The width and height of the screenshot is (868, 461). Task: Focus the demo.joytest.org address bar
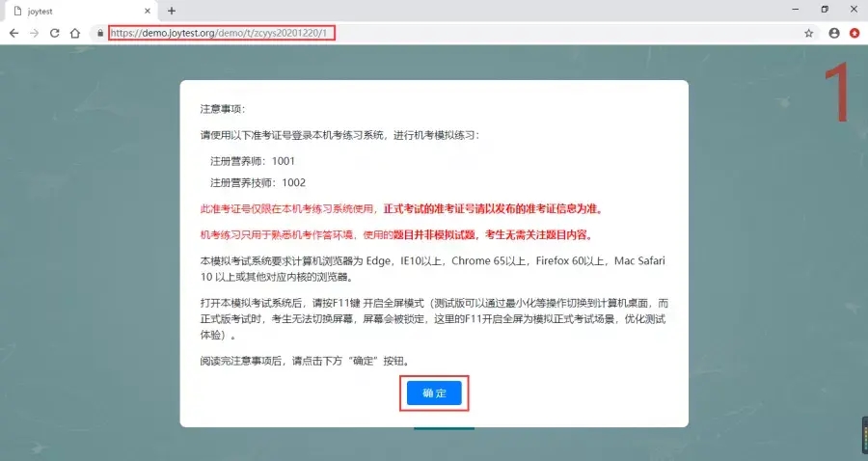click(x=220, y=33)
